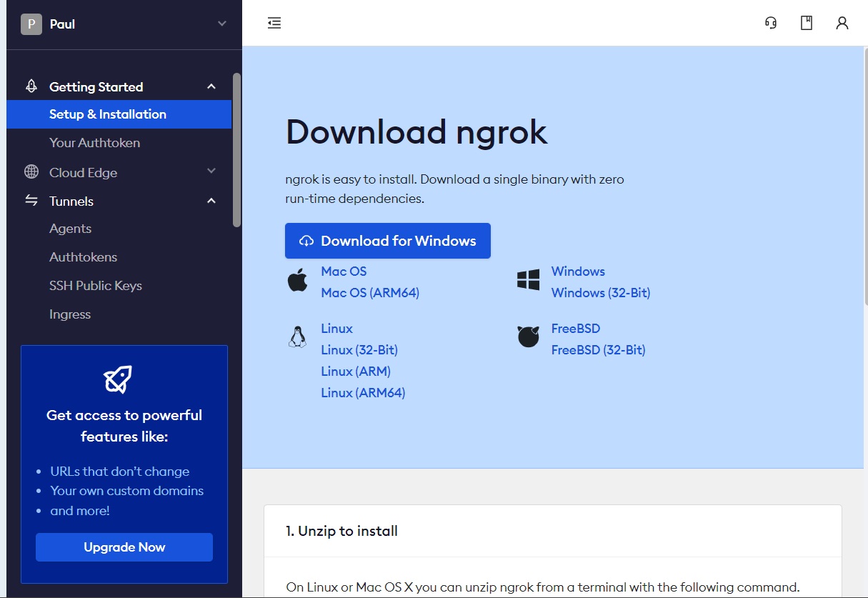Open the Ingress page
Screen dimensions: 868x598
click(70, 314)
